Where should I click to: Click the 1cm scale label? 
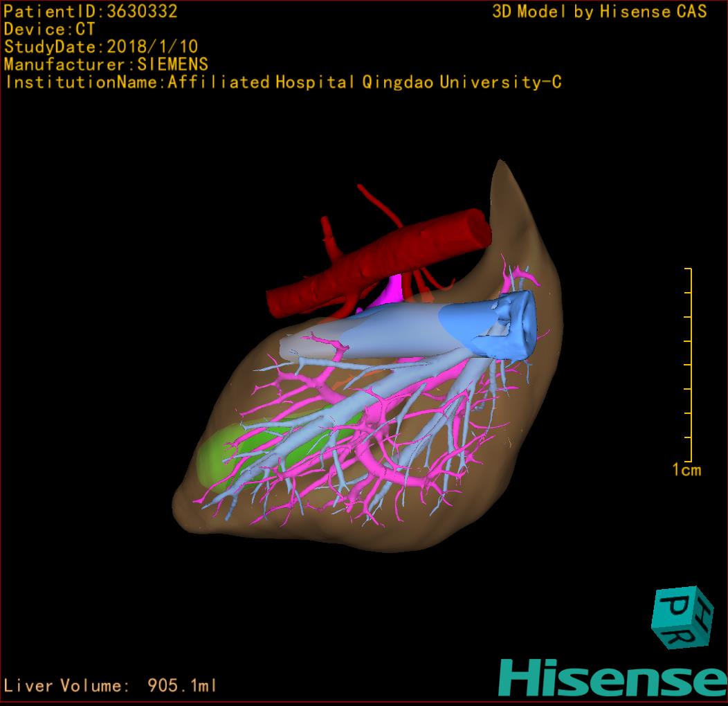(x=686, y=470)
